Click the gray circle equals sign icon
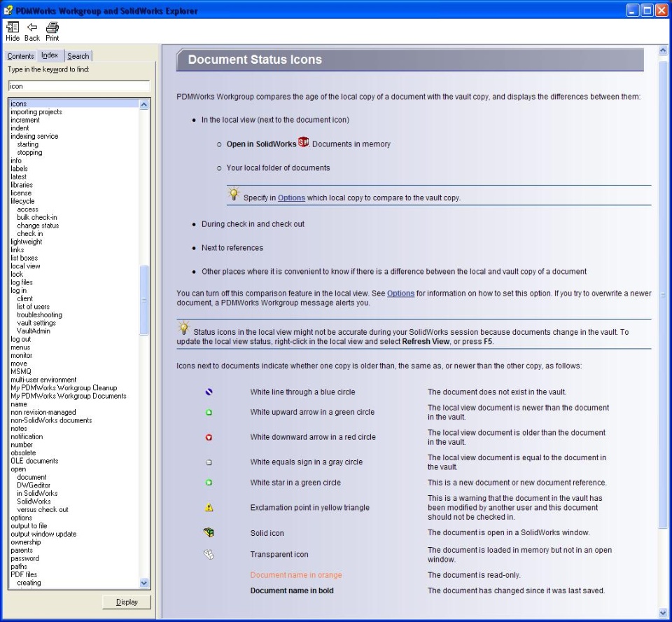The width and height of the screenshot is (672, 622). pos(209,462)
